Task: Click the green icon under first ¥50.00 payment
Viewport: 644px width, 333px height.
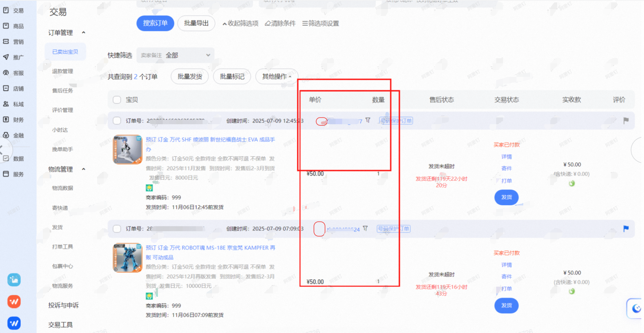Action: (x=572, y=183)
